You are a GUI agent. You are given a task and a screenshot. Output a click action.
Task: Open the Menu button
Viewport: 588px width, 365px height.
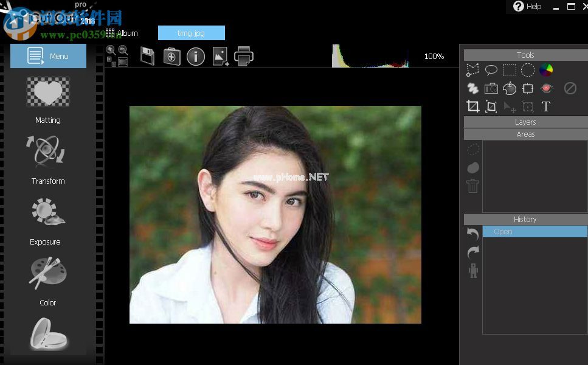pyautogui.click(x=48, y=56)
